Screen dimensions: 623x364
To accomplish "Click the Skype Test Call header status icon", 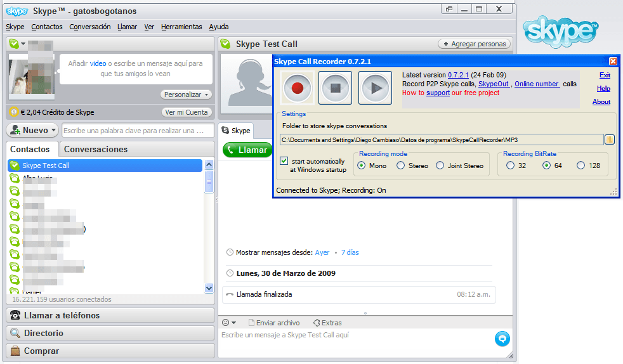I will point(225,44).
